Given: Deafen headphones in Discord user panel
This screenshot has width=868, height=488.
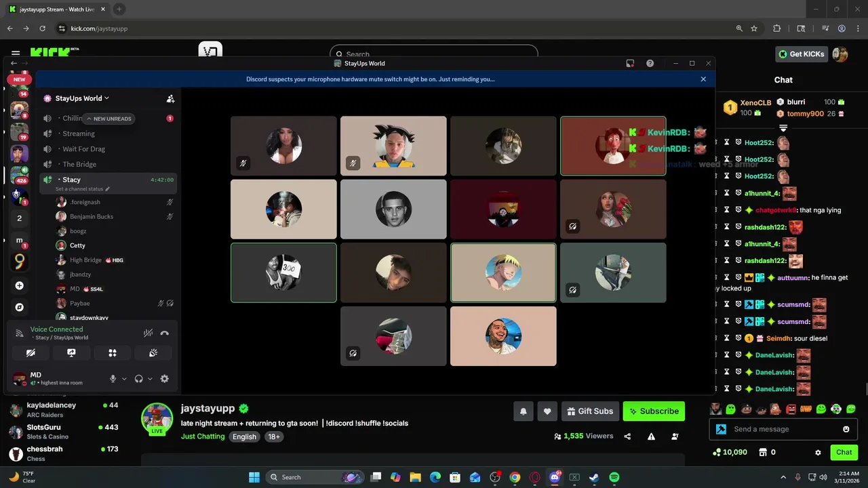Looking at the screenshot, I should pyautogui.click(x=138, y=379).
